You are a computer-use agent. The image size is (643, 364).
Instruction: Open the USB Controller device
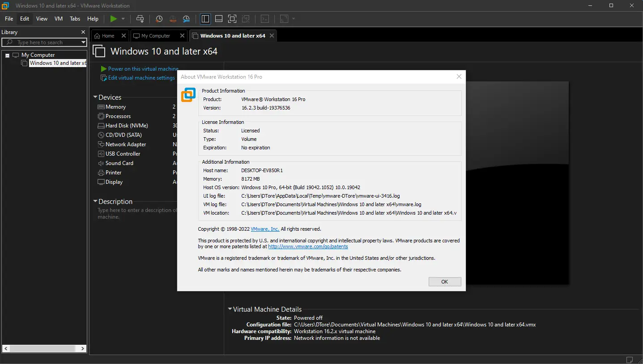122,153
